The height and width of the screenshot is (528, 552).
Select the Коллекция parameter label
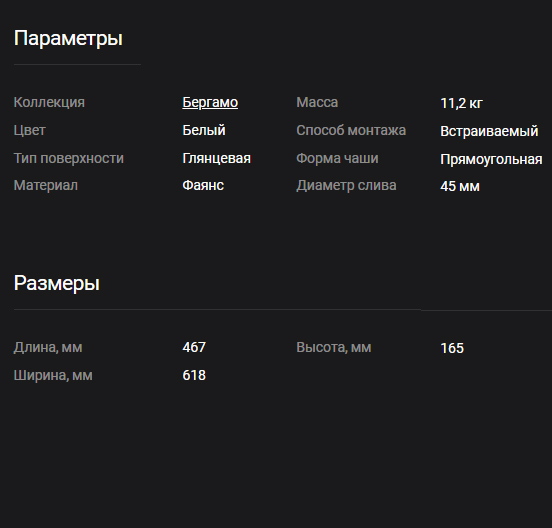click(49, 102)
